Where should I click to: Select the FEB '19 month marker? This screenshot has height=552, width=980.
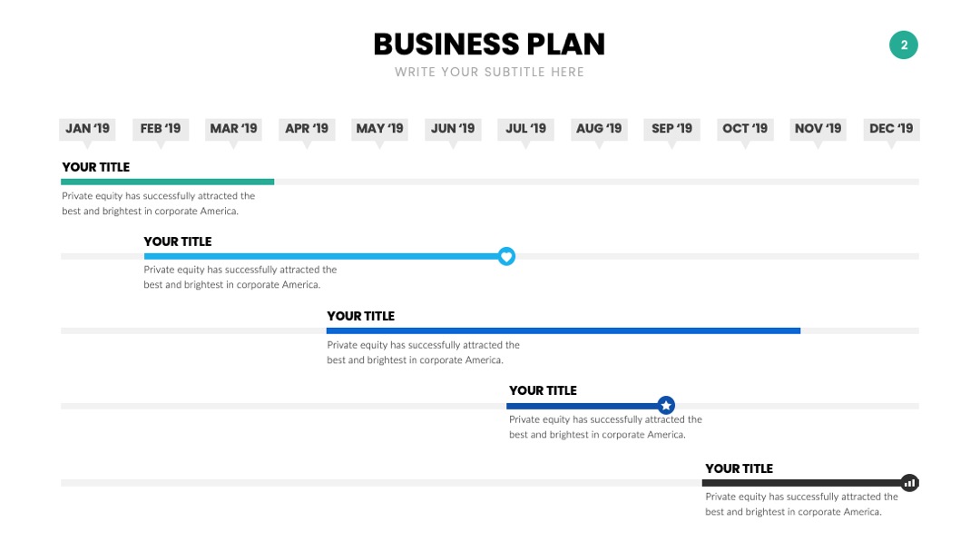(x=161, y=129)
